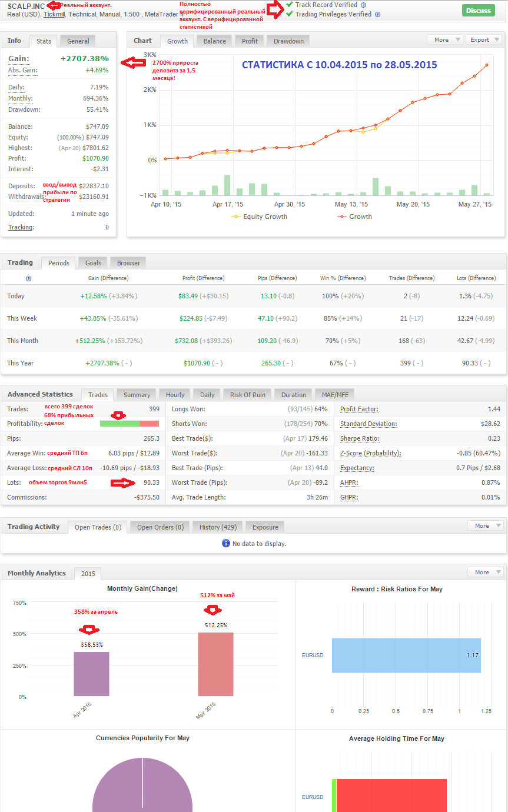Click the Standard Deviation label
This screenshot has width=508, height=812.
368,424
